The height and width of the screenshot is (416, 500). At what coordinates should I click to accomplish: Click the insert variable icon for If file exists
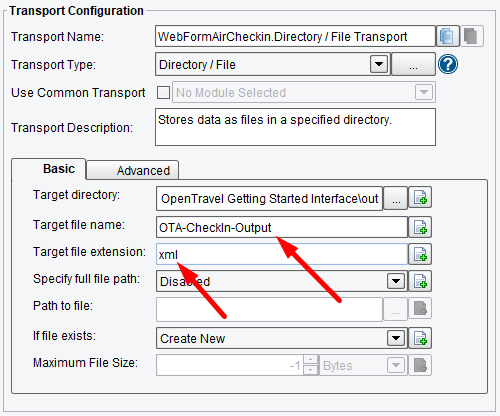[x=420, y=338]
